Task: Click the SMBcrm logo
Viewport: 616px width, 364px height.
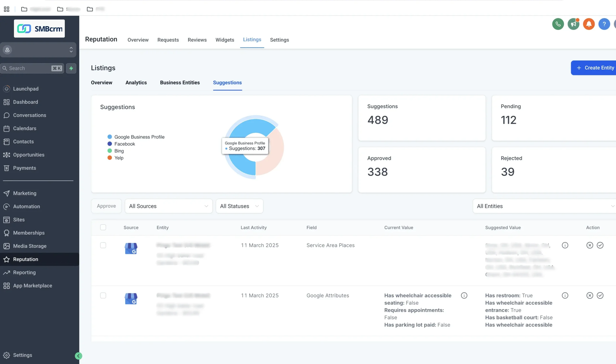Action: pyautogui.click(x=39, y=29)
